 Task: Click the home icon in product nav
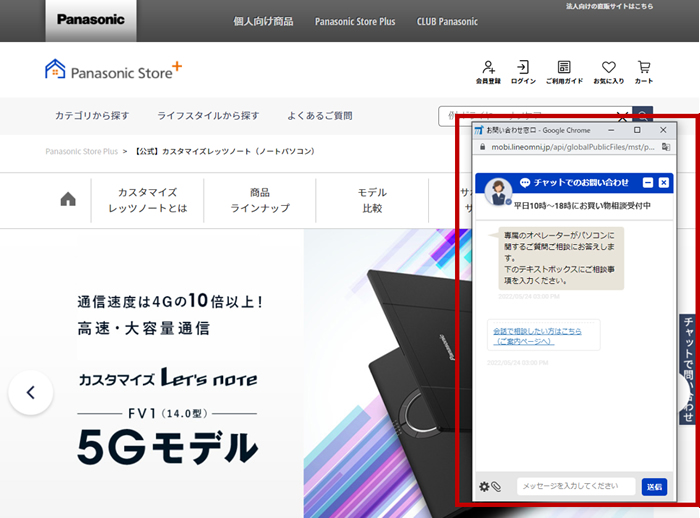click(x=68, y=199)
